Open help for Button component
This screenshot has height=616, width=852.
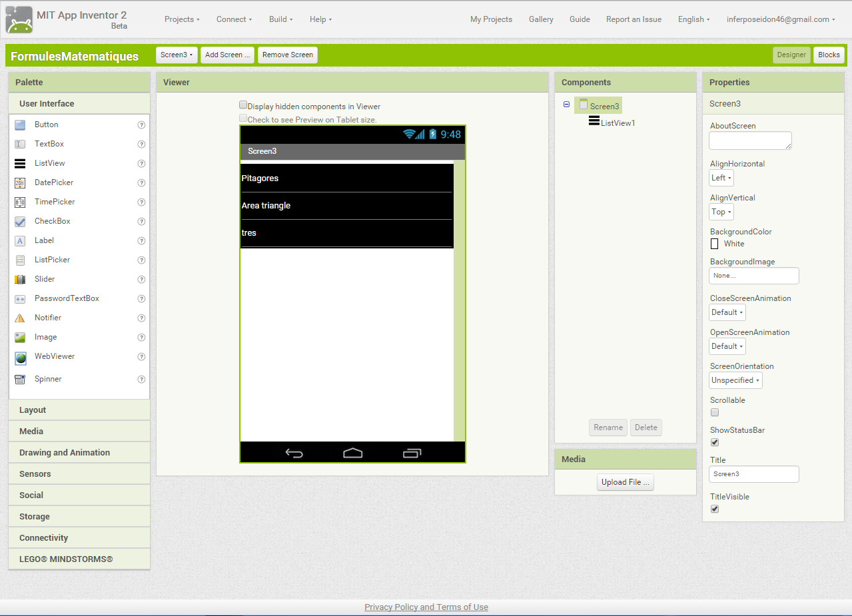coord(141,125)
